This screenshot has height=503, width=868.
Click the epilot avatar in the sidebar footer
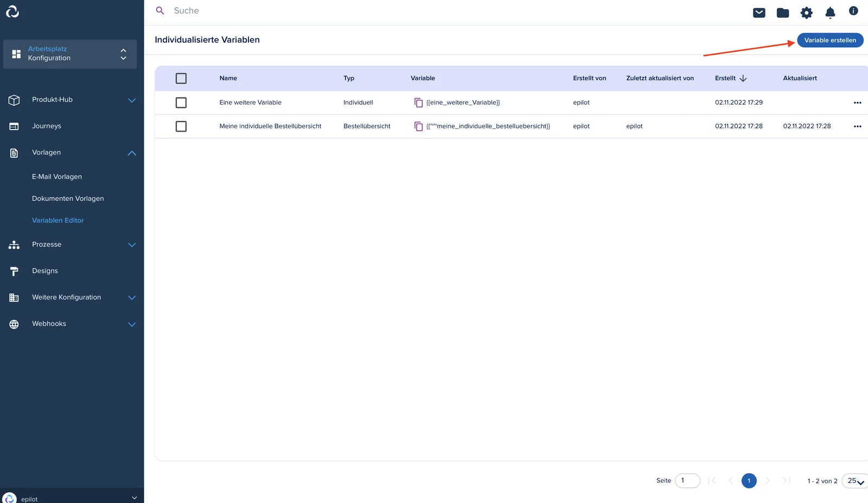[10, 499]
